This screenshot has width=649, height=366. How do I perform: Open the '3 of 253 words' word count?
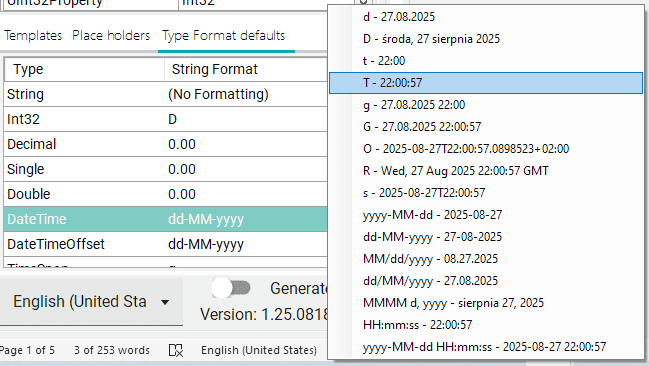pyautogui.click(x=112, y=350)
